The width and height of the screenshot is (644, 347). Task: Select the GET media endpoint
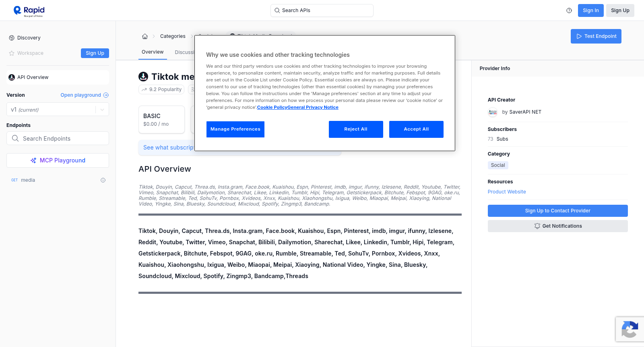58,180
